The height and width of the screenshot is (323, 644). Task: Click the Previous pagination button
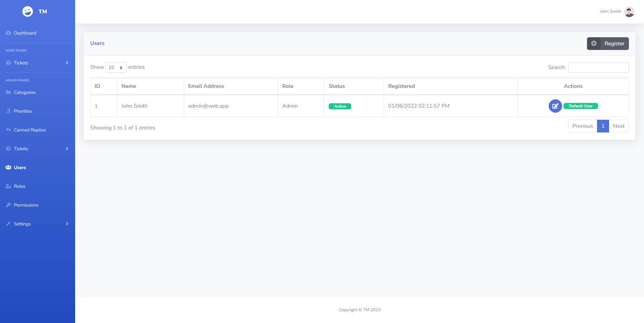[583, 126]
